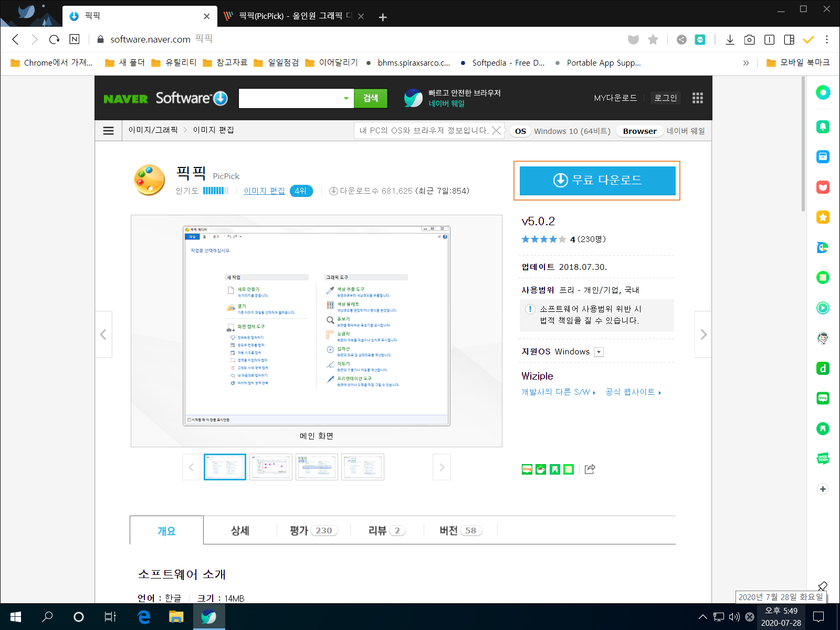Select the 개요 tab
840x630 pixels.
point(166,530)
